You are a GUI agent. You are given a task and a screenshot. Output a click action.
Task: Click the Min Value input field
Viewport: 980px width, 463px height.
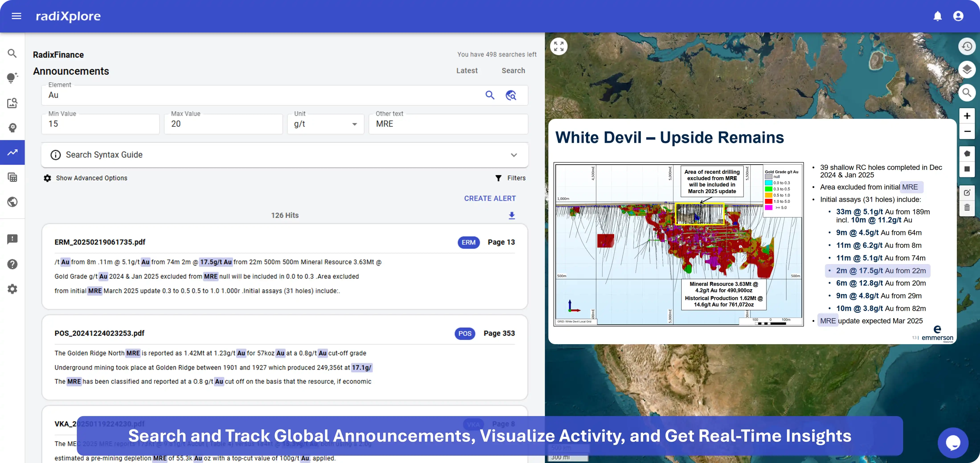(x=100, y=124)
